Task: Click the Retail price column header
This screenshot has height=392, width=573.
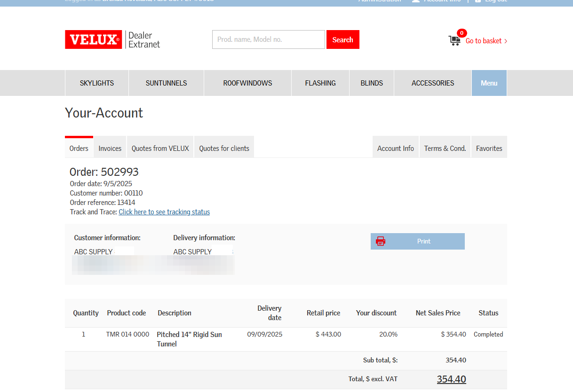Action: tap(324, 313)
